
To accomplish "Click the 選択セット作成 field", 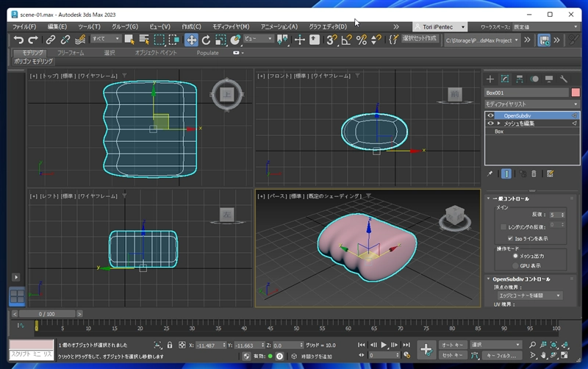I will [419, 38].
